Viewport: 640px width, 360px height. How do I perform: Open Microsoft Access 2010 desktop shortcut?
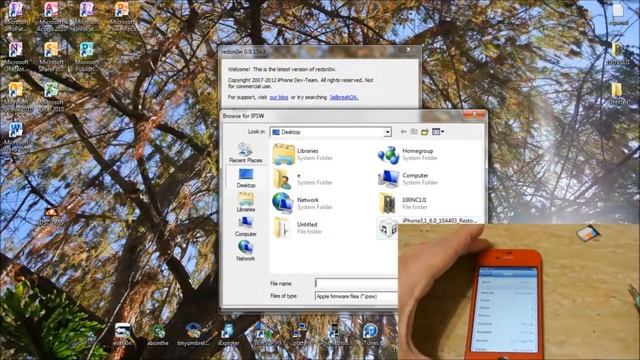[51, 17]
